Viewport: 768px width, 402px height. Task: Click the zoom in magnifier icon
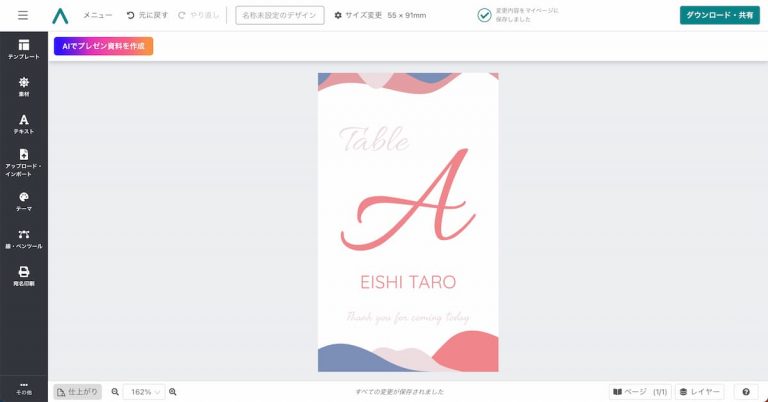(173, 392)
